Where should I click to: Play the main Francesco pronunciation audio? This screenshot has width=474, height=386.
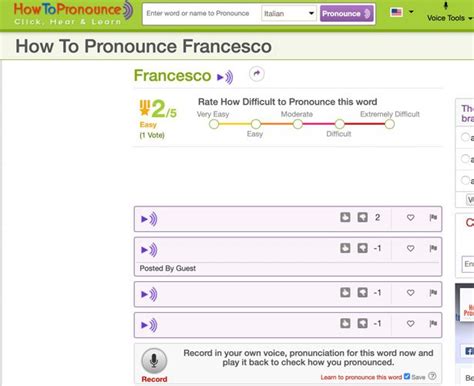[225, 77]
